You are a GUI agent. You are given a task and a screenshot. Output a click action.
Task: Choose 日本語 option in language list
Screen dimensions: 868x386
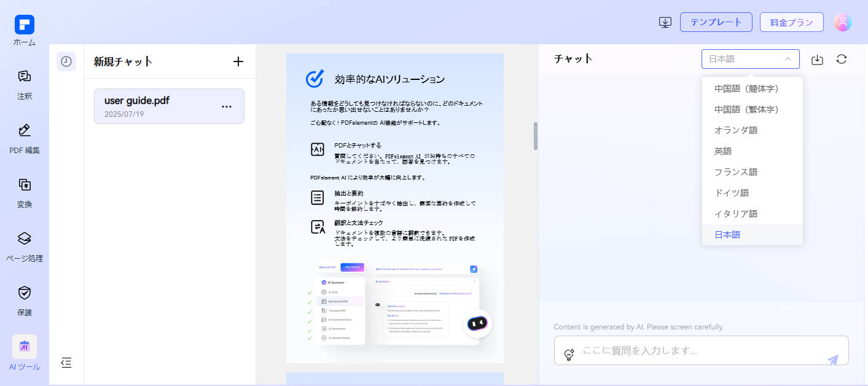[x=753, y=235]
